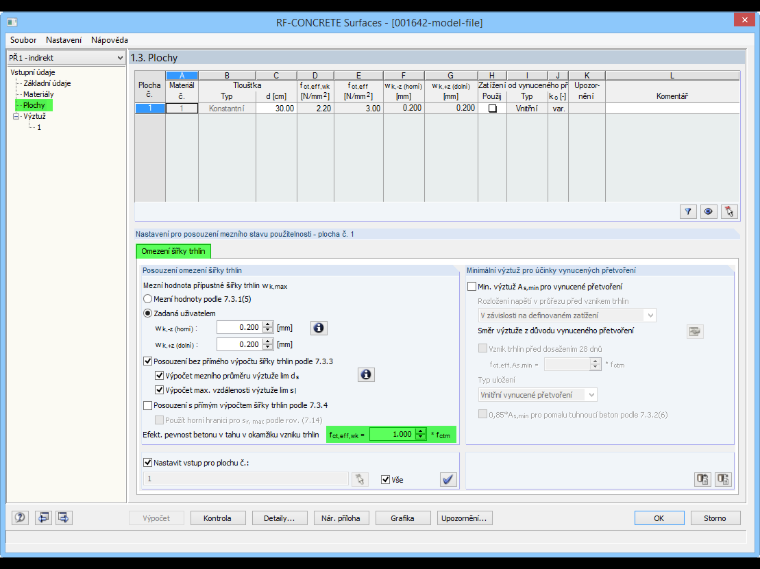Click the application icon in title bar
Screen dimensions: 760x569
(12, 22)
